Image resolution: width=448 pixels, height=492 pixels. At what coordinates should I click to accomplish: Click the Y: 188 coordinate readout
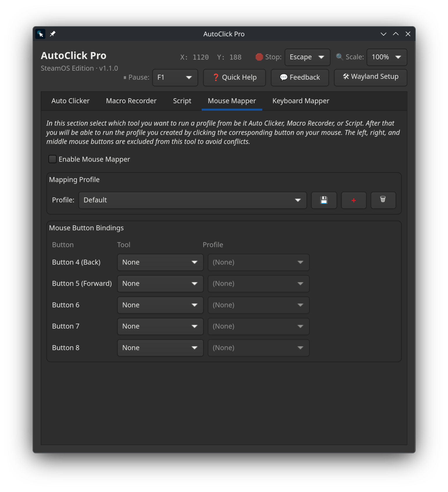pyautogui.click(x=229, y=57)
